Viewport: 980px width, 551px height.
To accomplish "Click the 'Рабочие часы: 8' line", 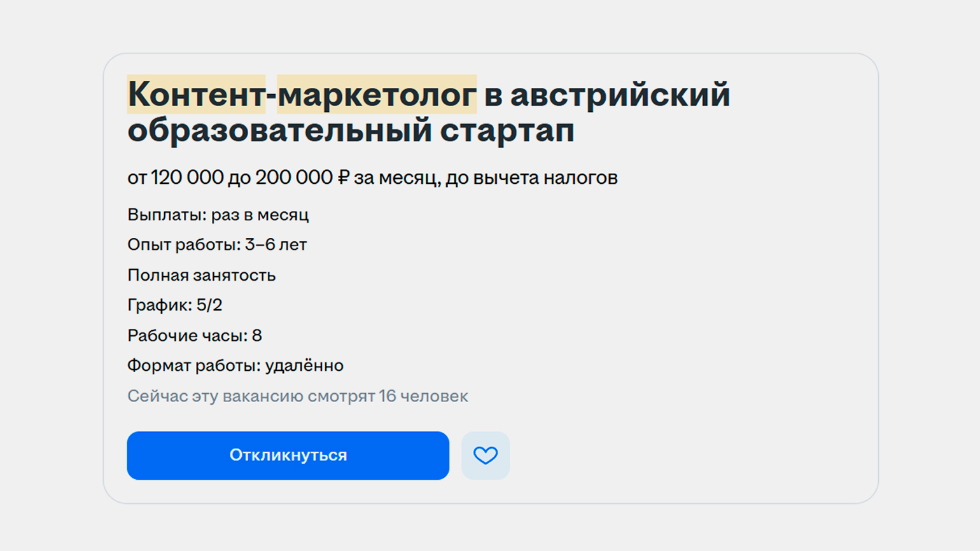I will point(195,335).
